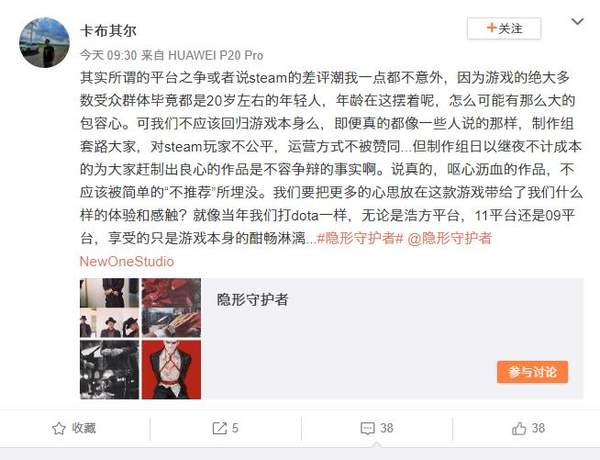Click the repost share icon
Screen dimensions: 600x460
coord(220,428)
